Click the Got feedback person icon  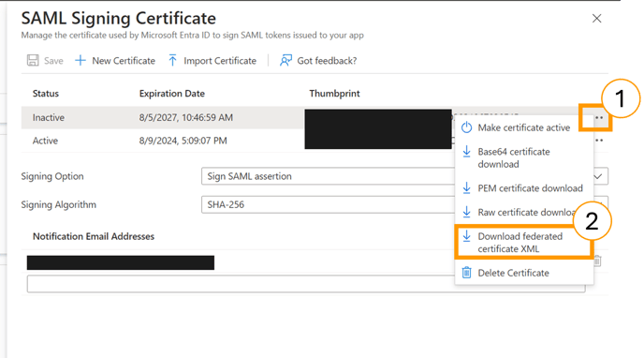point(285,60)
